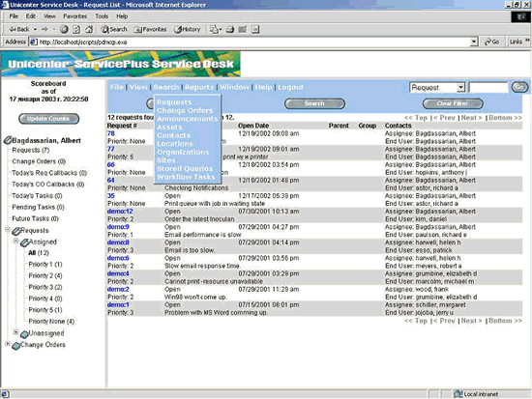Choose Stored Queries in Search dropdown menu
Viewport: 532px width, 399px height.
pos(185,168)
